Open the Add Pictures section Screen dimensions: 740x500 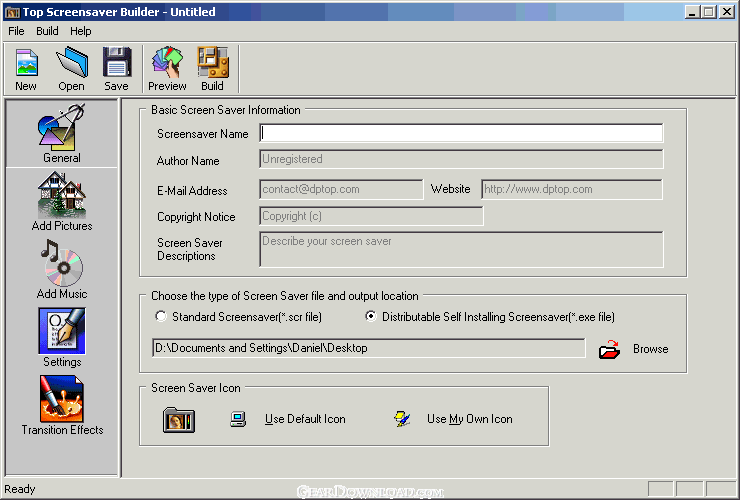click(x=62, y=202)
